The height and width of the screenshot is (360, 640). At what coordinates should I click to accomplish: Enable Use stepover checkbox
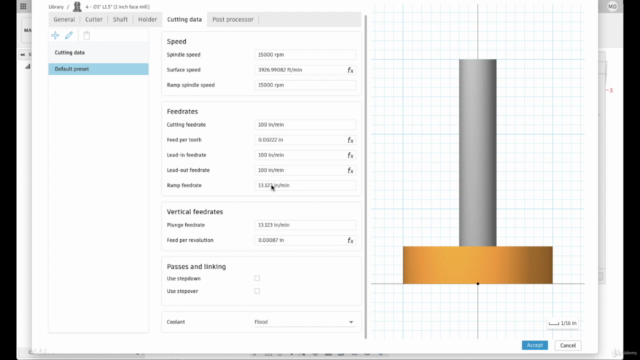tap(257, 291)
